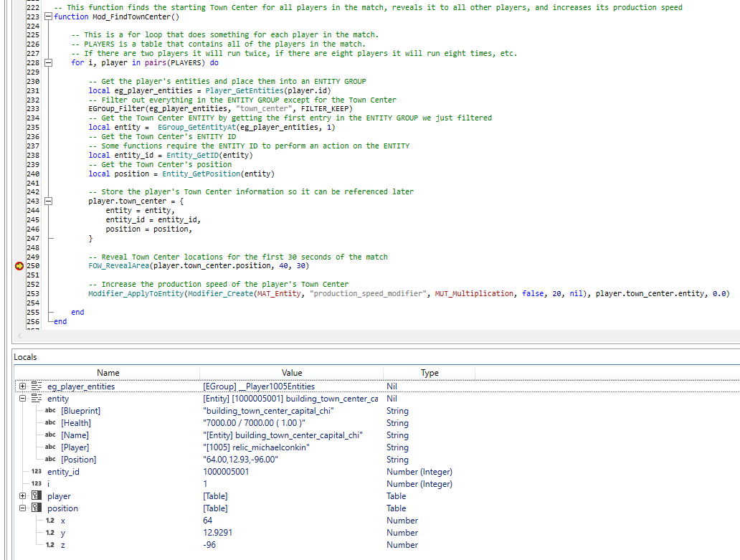Click line number 235 in the gutter

(x=33, y=128)
